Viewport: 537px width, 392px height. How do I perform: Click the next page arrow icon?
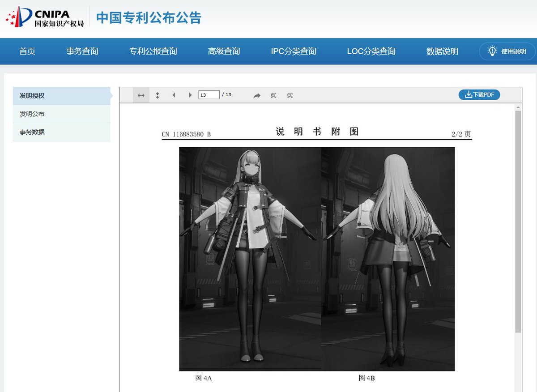pyautogui.click(x=190, y=95)
